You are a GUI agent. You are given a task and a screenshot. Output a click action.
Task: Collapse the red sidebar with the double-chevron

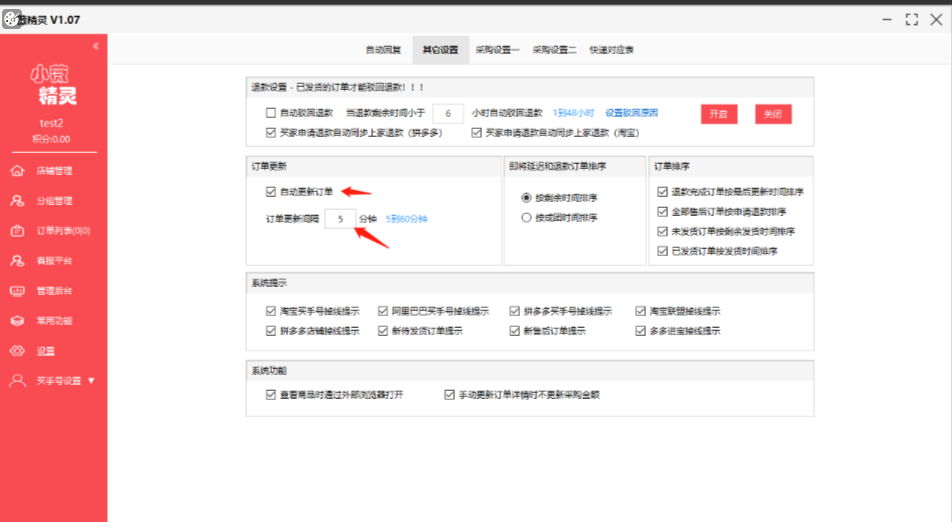pyautogui.click(x=95, y=46)
